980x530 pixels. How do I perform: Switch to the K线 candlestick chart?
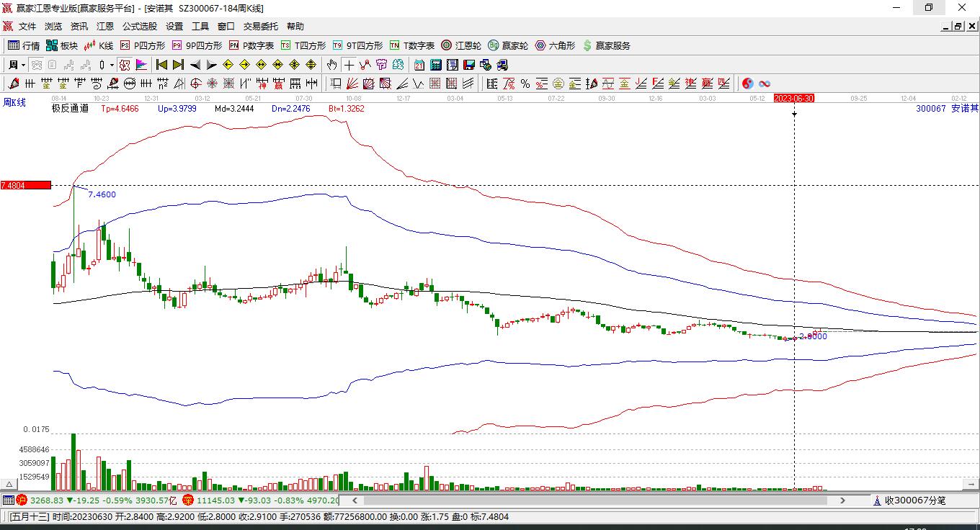point(99,45)
